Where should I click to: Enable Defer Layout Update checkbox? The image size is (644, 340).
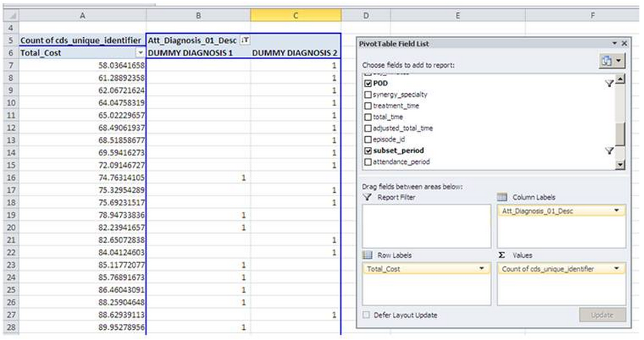tap(366, 315)
